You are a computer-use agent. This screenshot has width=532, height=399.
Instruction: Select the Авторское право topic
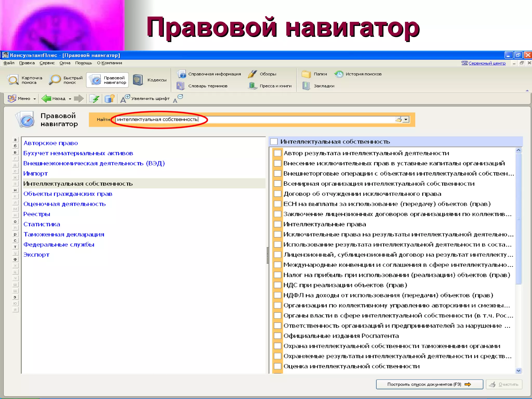[51, 143]
